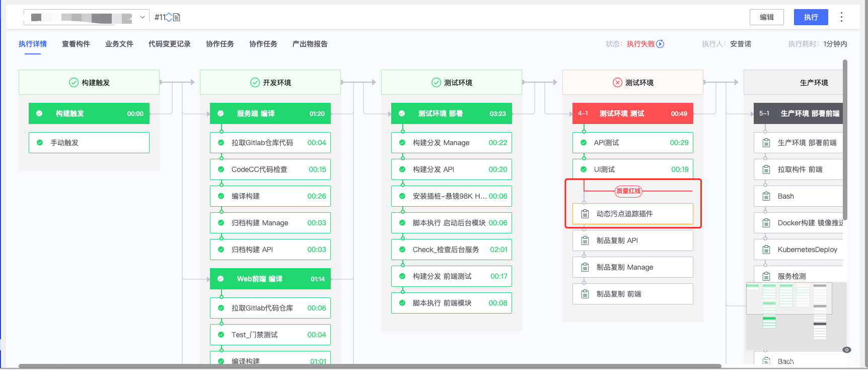This screenshot has height=370, width=868.
Task: Click the 质量红线 quality gate badge
Action: [628, 191]
